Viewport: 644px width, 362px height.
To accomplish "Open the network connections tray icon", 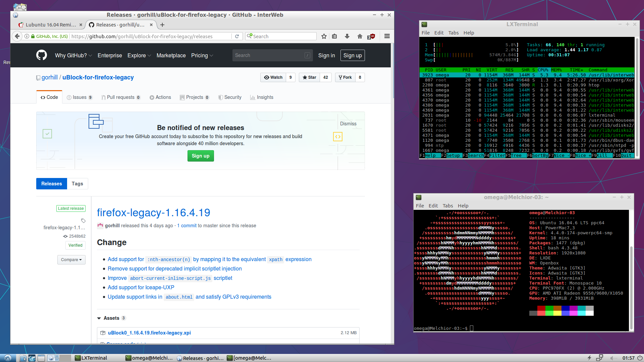I will pos(600,358).
